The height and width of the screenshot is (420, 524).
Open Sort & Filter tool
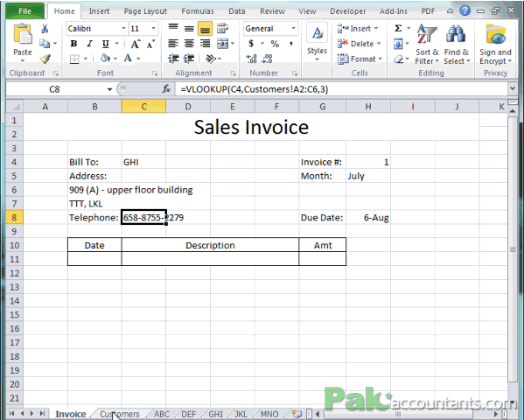(427, 45)
